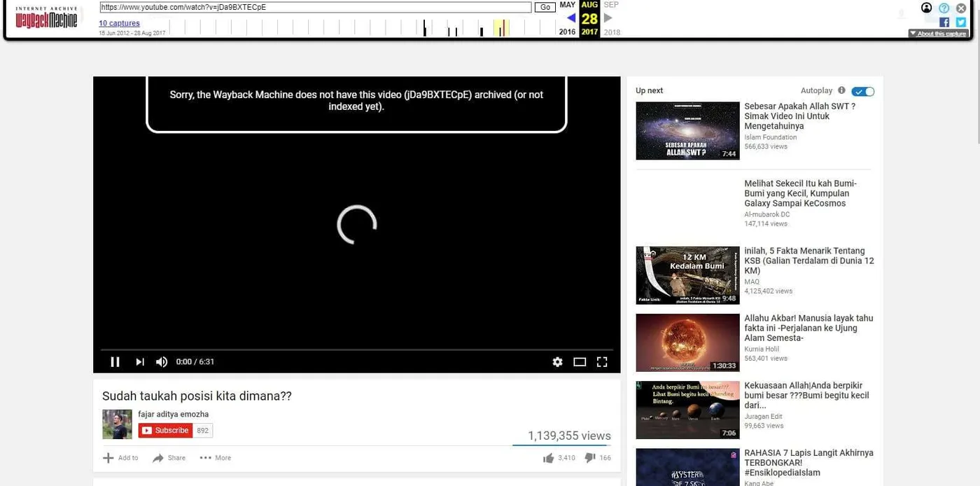Open the Sebesar Apakah Allah SWT thumbnail

click(x=687, y=131)
